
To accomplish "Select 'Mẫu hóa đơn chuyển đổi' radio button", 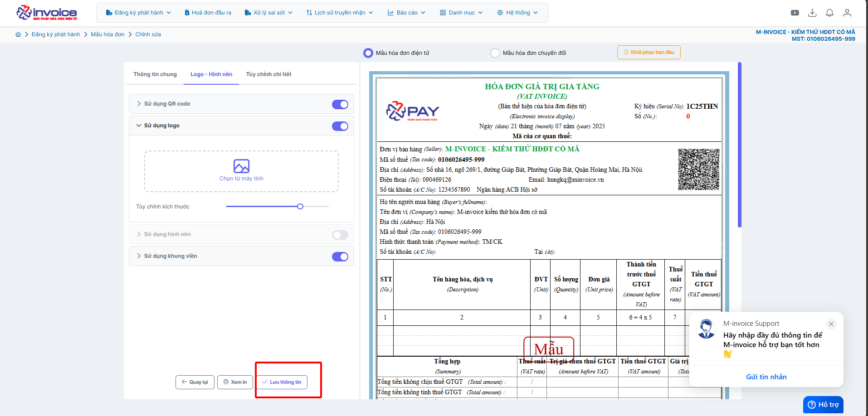I will [x=495, y=53].
